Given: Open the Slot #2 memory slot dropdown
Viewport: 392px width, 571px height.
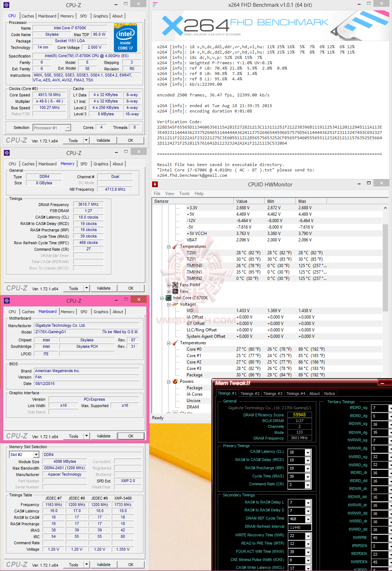Looking at the screenshot, I should (x=36, y=455).
